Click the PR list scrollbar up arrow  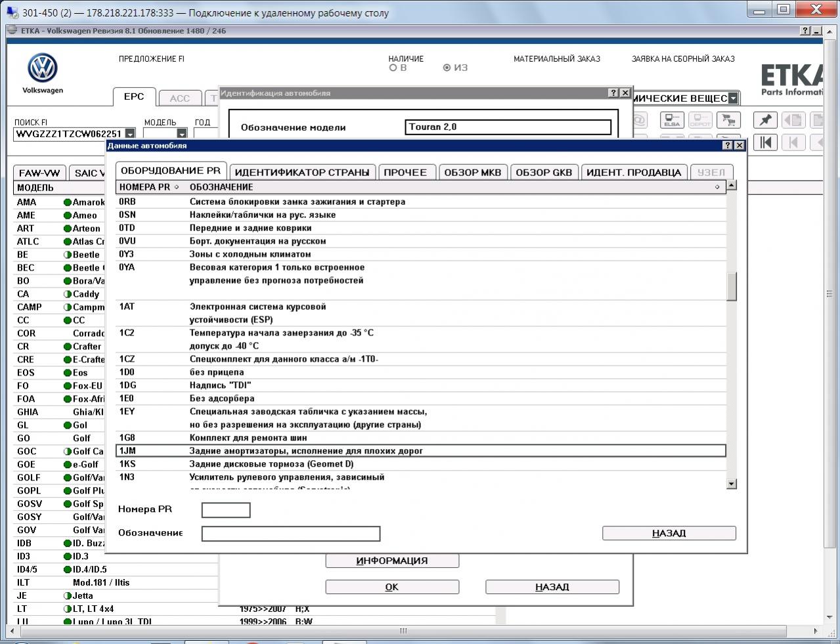click(732, 185)
